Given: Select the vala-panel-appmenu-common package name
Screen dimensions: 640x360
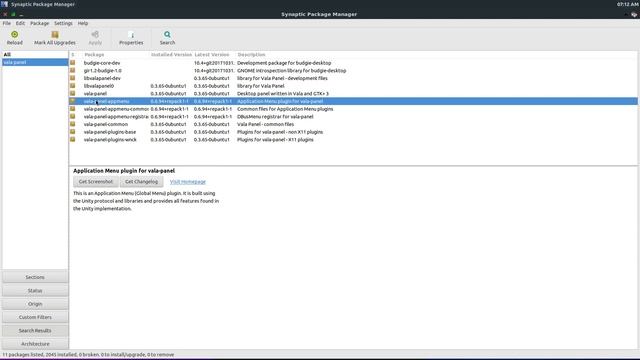Looking at the screenshot, I should pyautogui.click(x=116, y=109).
